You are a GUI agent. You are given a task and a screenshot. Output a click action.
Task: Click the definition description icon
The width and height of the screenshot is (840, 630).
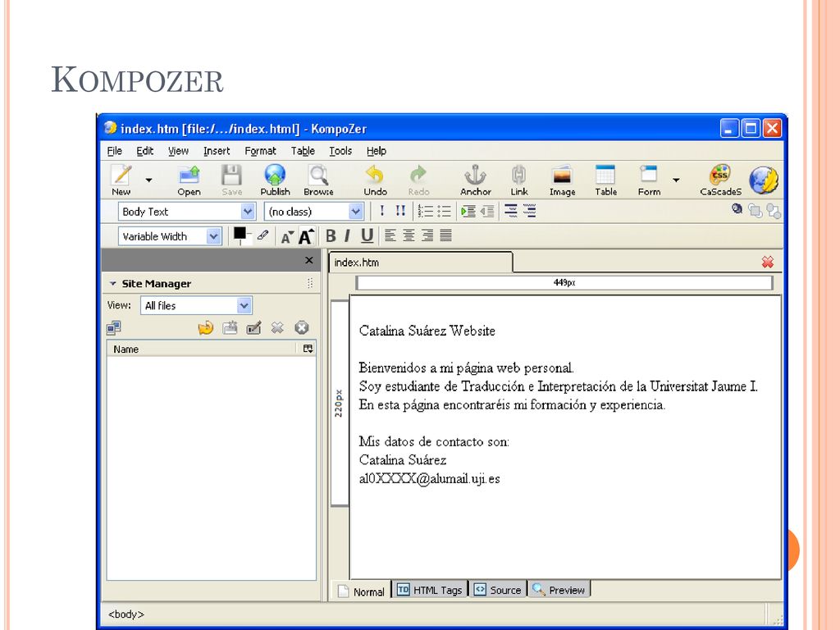[x=529, y=211]
